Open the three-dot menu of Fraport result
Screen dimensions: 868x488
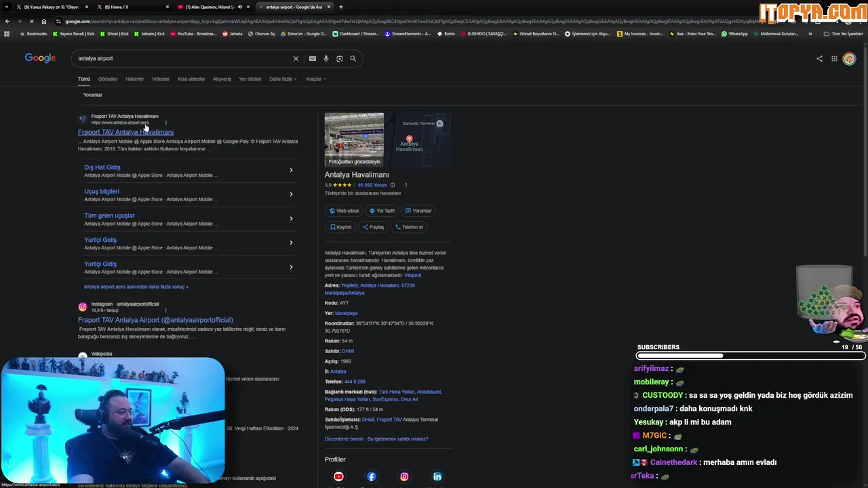click(x=165, y=123)
